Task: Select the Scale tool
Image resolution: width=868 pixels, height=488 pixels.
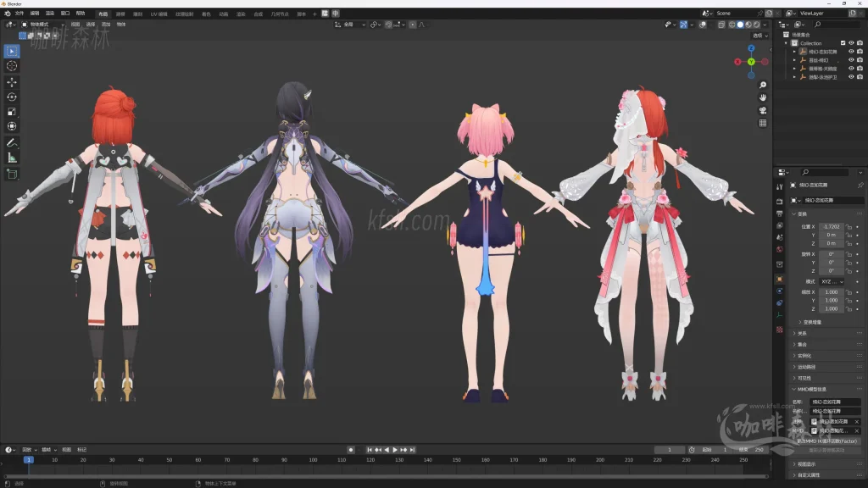Action: point(12,112)
